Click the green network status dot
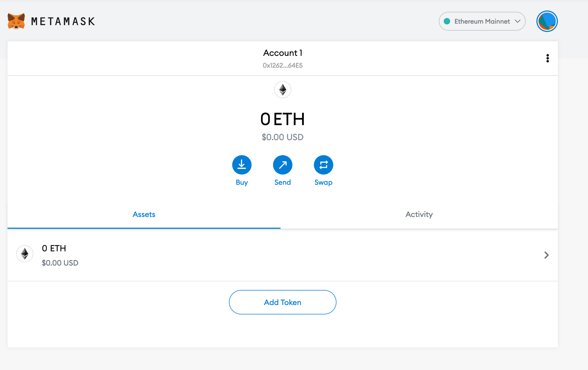The height and width of the screenshot is (370, 588). [x=447, y=21]
